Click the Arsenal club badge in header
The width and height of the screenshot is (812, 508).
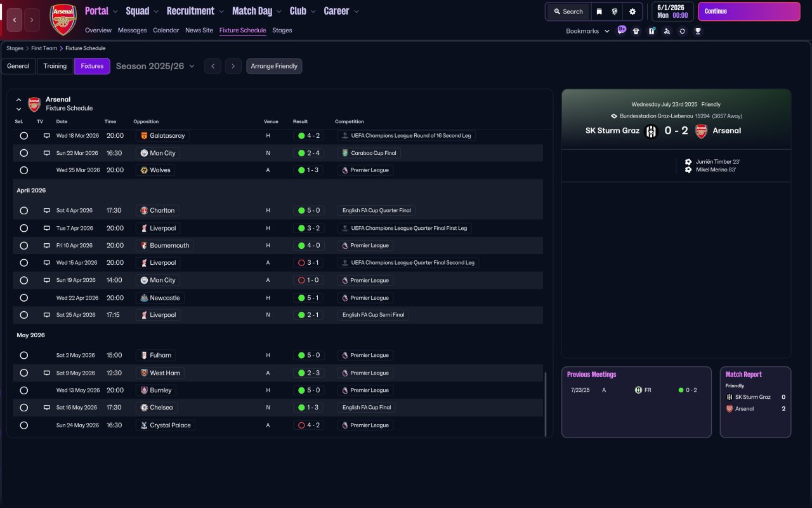(63, 19)
